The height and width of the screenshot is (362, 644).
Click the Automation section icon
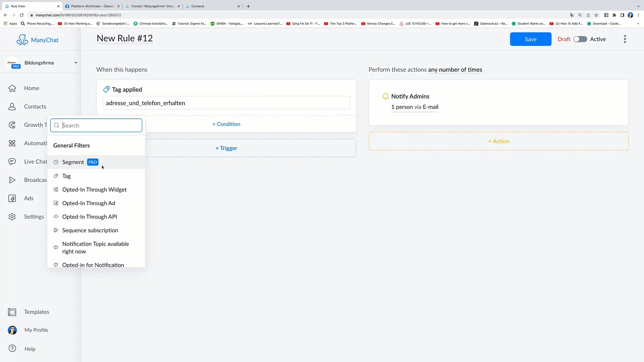coord(12,143)
